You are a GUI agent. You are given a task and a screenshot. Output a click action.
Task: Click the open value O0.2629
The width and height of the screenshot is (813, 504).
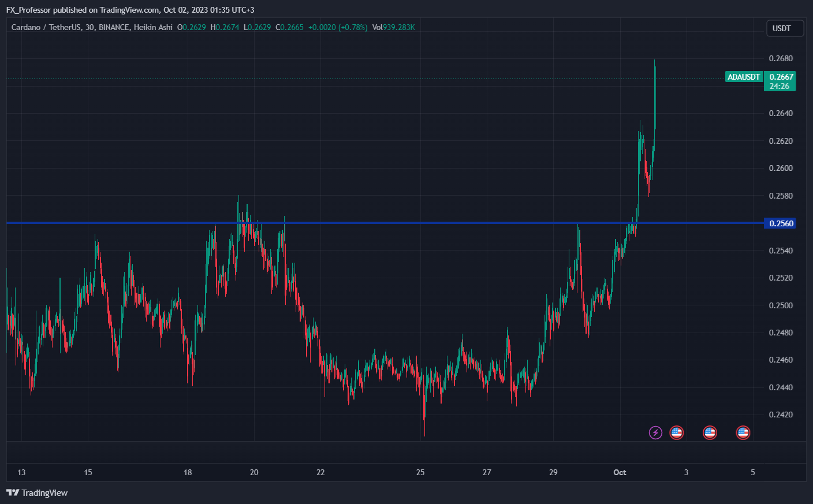point(191,27)
